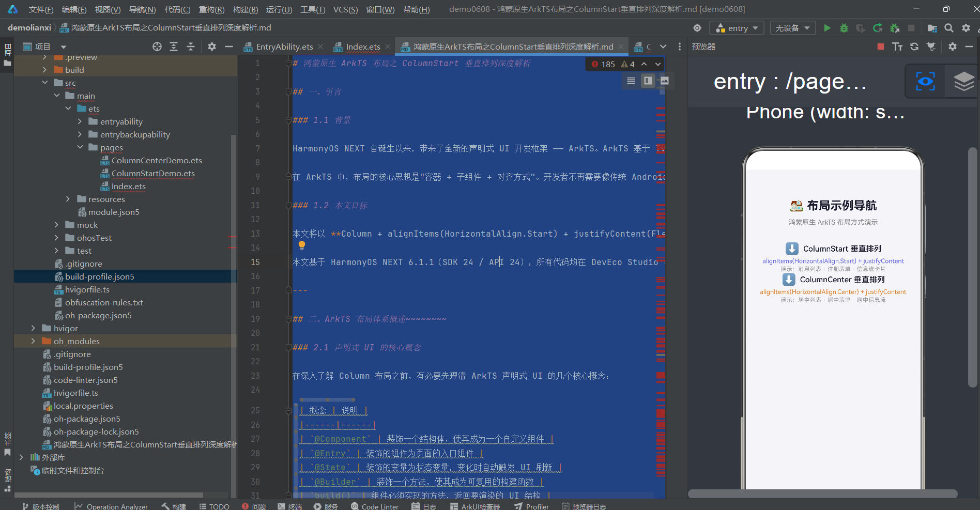Fold the 1.1 背景 heading on line 5

pos(288,120)
